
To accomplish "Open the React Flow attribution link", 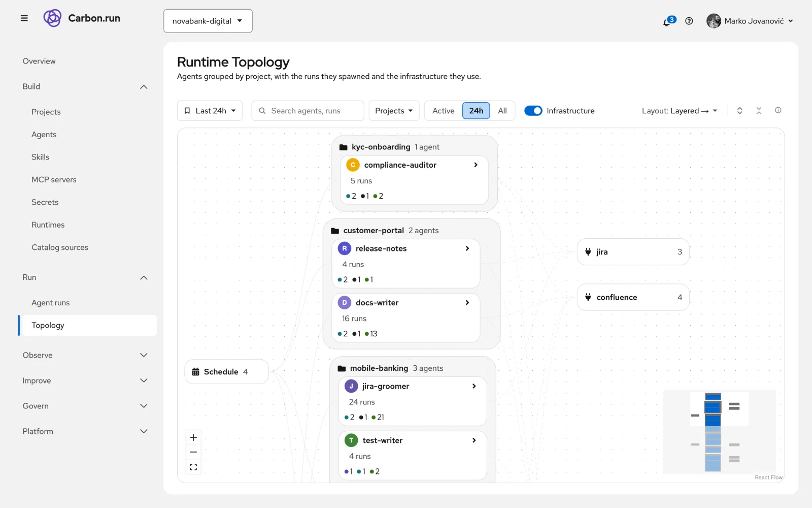I will coord(768,478).
